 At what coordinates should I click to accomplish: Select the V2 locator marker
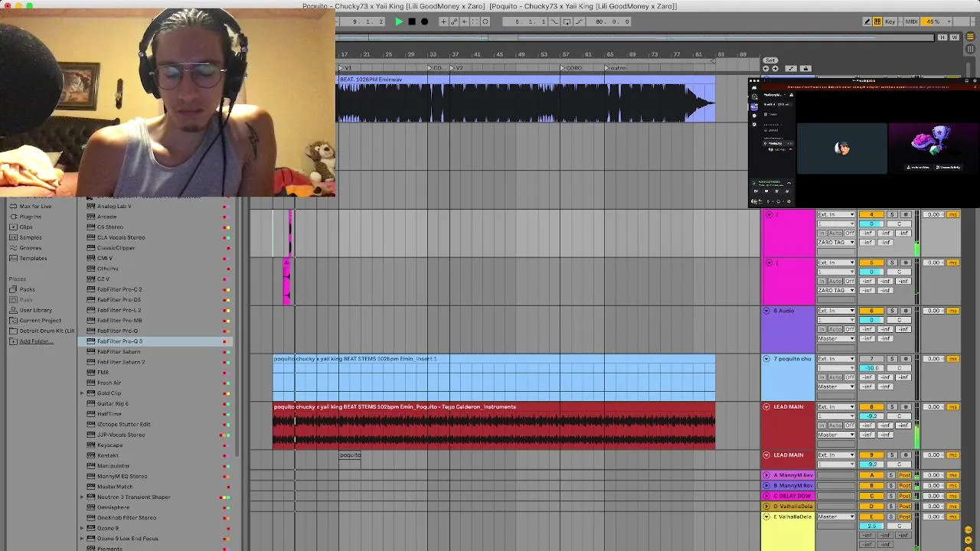click(456, 68)
